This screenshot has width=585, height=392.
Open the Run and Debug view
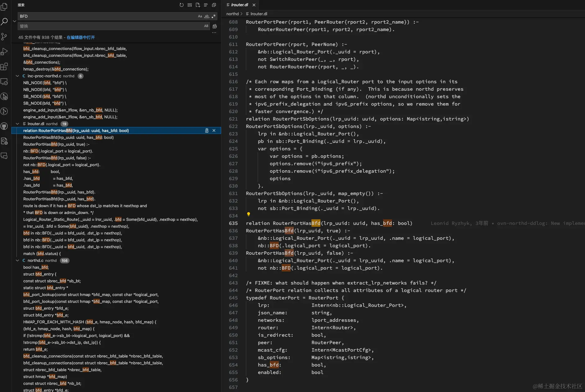coord(4,52)
